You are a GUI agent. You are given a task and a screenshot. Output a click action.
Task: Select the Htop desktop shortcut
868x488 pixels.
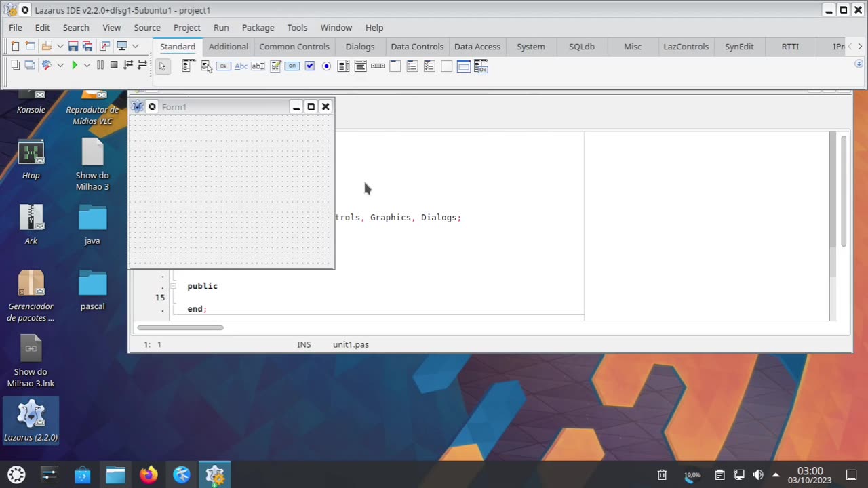tap(31, 160)
